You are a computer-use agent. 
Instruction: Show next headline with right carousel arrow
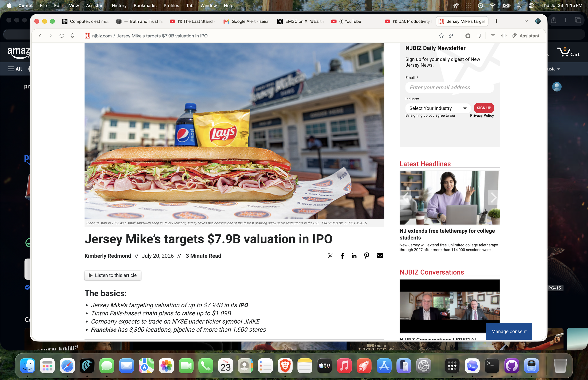[x=493, y=197]
